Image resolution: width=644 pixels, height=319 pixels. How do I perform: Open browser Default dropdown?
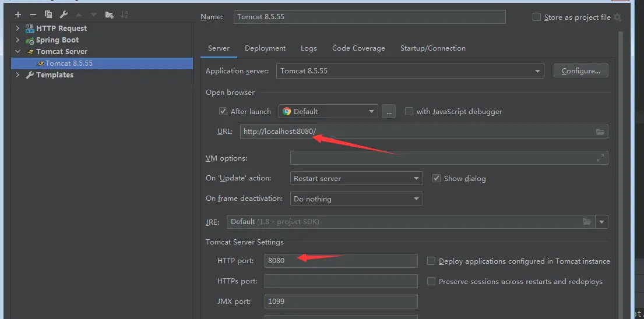pos(328,112)
